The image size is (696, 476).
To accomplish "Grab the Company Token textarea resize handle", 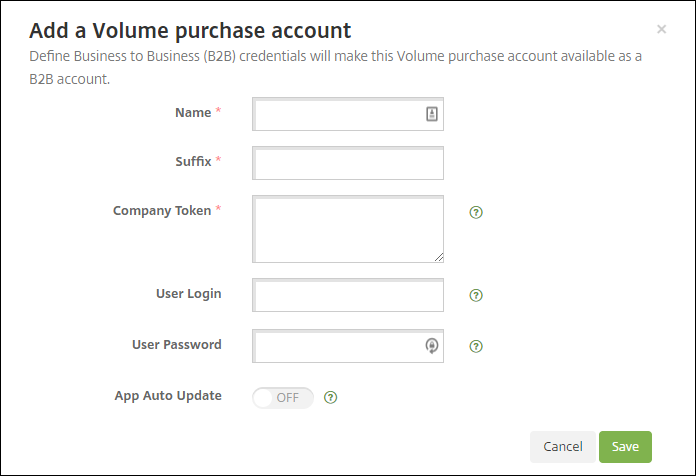I will pyautogui.click(x=438, y=257).
